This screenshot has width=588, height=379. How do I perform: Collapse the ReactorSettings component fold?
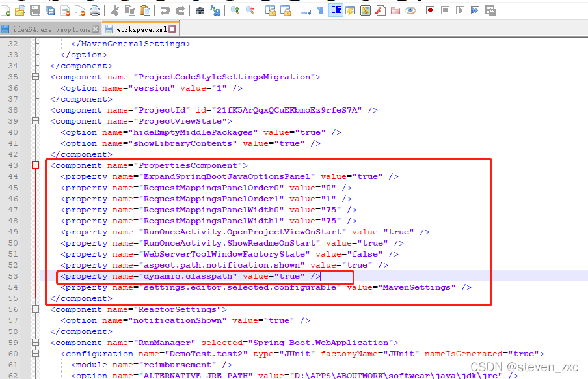(35, 309)
